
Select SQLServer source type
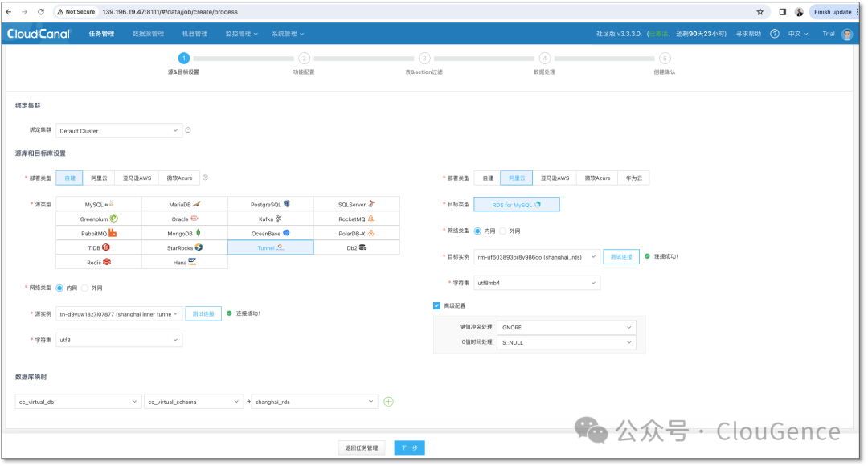point(357,204)
